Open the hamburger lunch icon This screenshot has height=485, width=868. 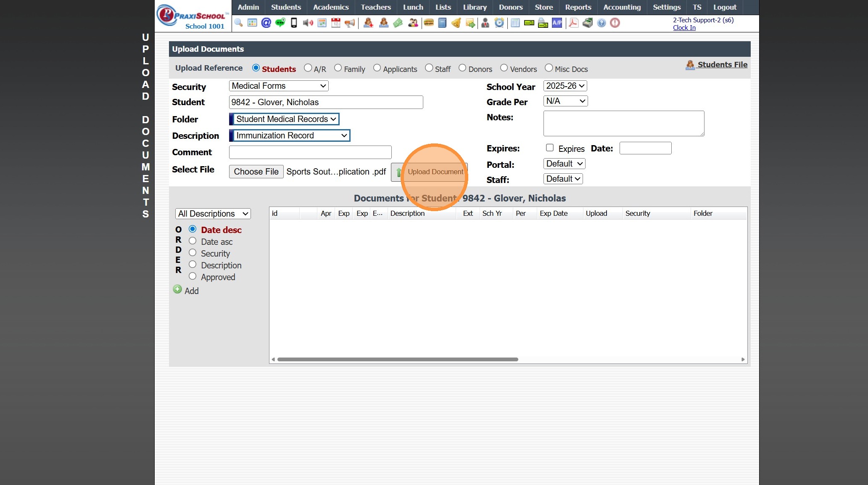pyautogui.click(x=428, y=23)
